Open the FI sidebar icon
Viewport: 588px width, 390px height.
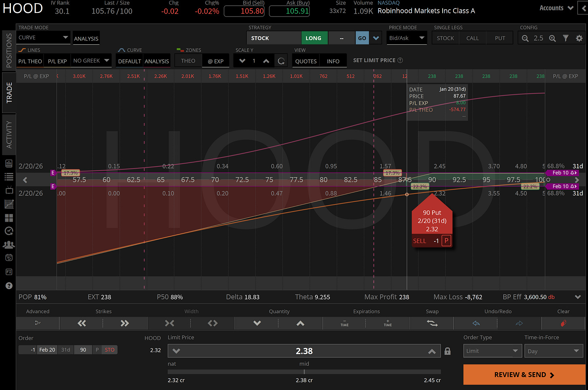[x=9, y=272]
